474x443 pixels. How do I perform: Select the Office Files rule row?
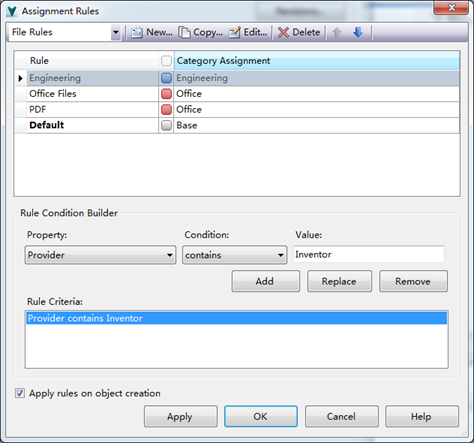pos(237,94)
